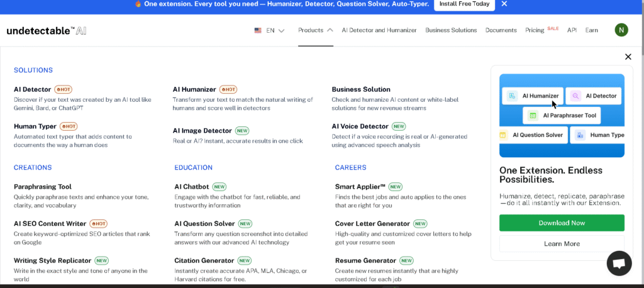The width and height of the screenshot is (644, 288).
Task: Go to Documents in the navigation
Action: (501, 30)
